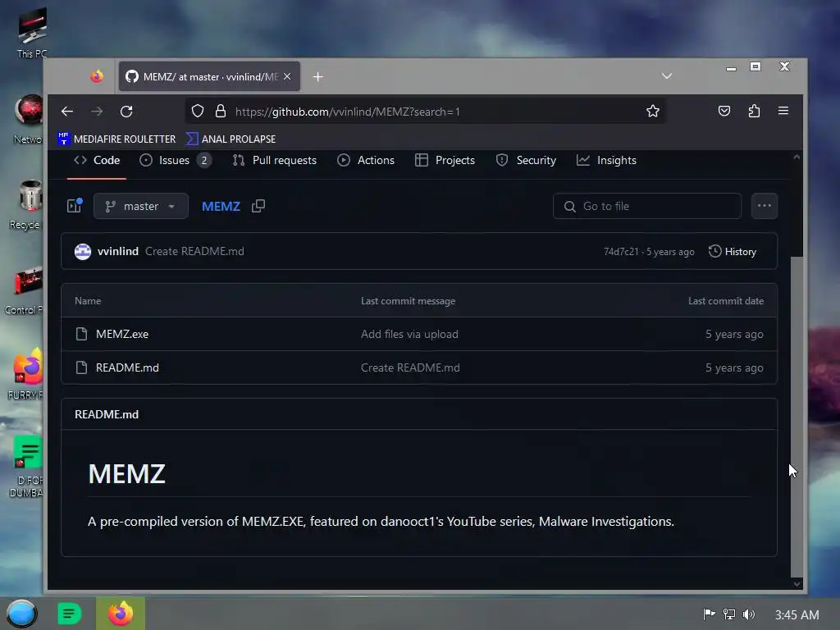Image resolution: width=840 pixels, height=630 pixels.
Task: Expand the list all tabs chevron
Action: (667, 76)
